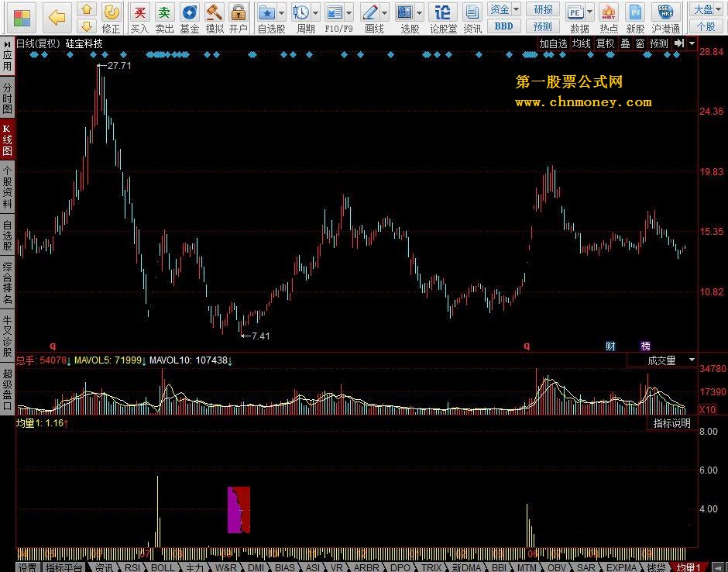Viewport: 728px width, 572px height.
Task: Switch to the EXPMA indicator tab
Action: pos(622,567)
